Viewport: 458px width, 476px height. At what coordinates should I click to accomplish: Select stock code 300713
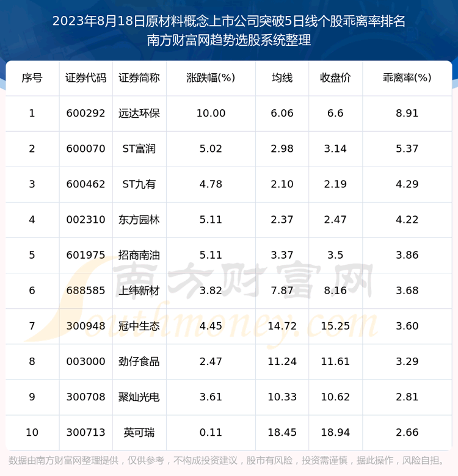(85, 432)
